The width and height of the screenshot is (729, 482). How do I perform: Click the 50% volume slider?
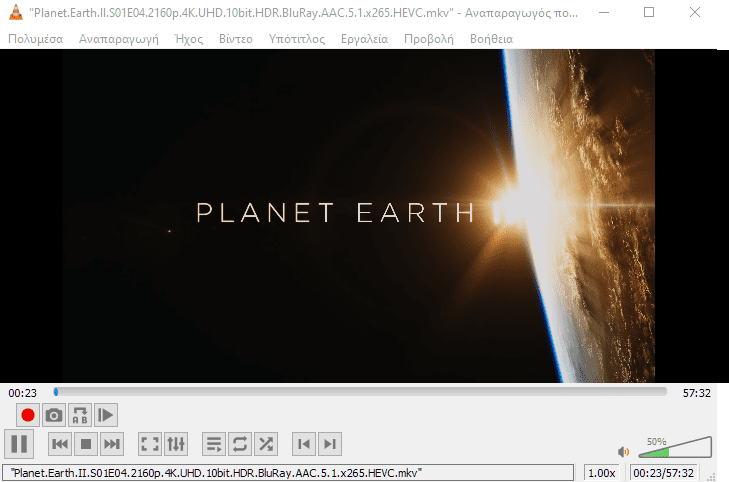(675, 447)
